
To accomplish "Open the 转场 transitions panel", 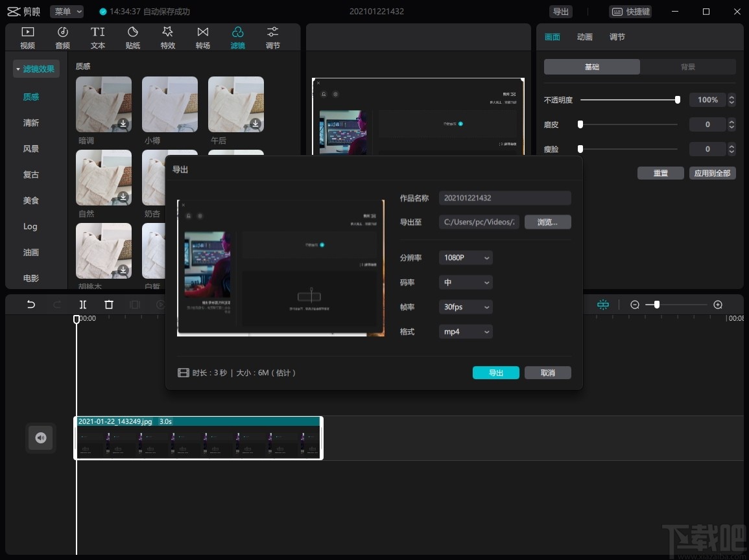I will tap(203, 38).
